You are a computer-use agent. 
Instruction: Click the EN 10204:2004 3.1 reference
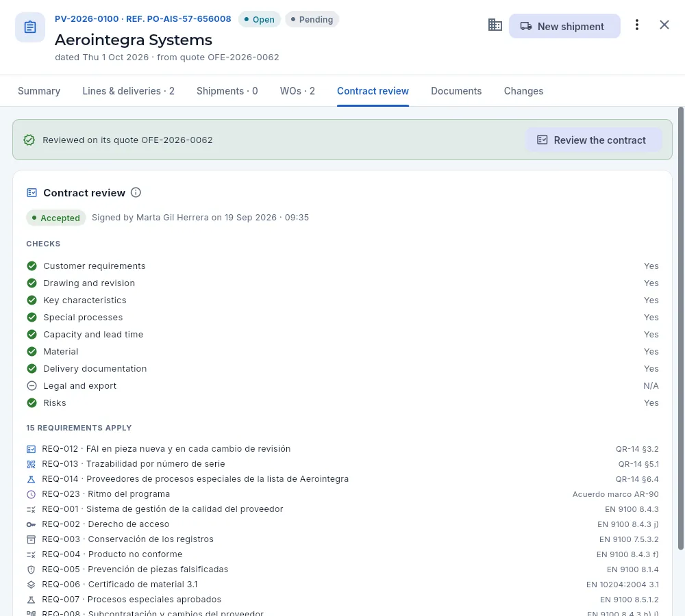point(623,585)
